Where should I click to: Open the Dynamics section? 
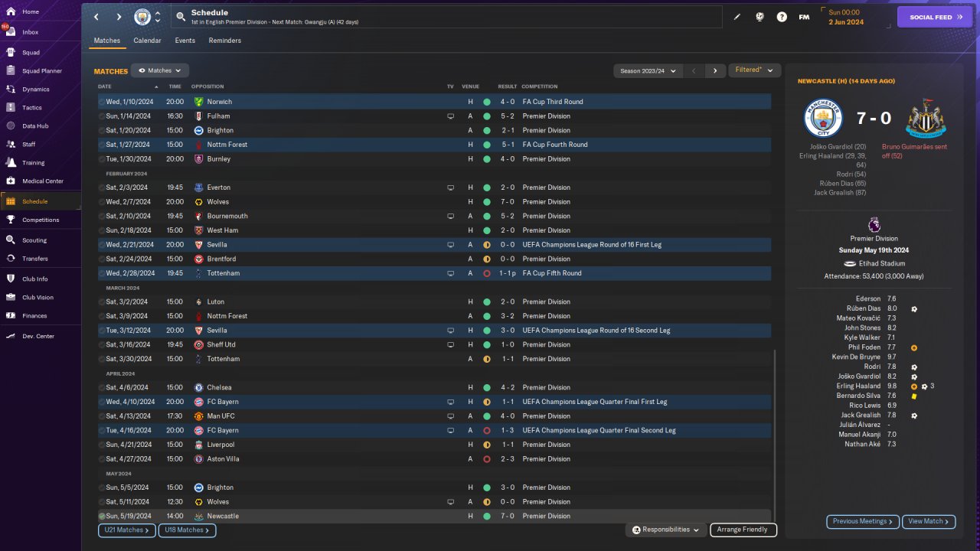coord(36,90)
